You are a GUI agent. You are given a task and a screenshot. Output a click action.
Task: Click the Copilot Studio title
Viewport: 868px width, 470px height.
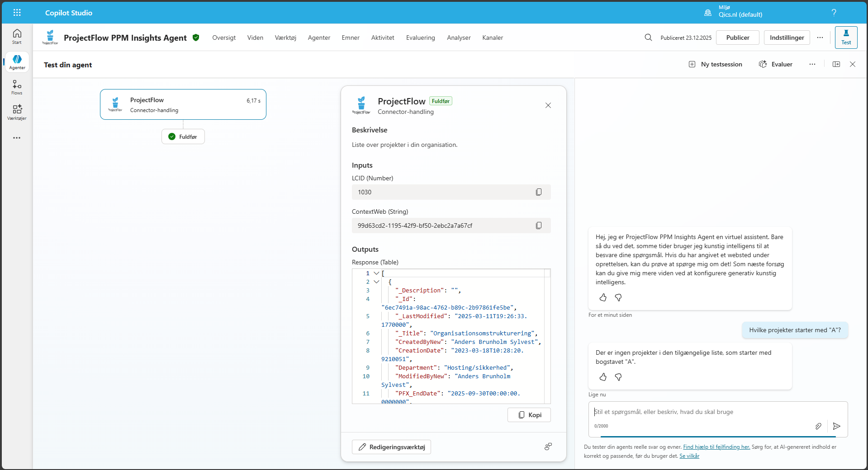pyautogui.click(x=69, y=13)
